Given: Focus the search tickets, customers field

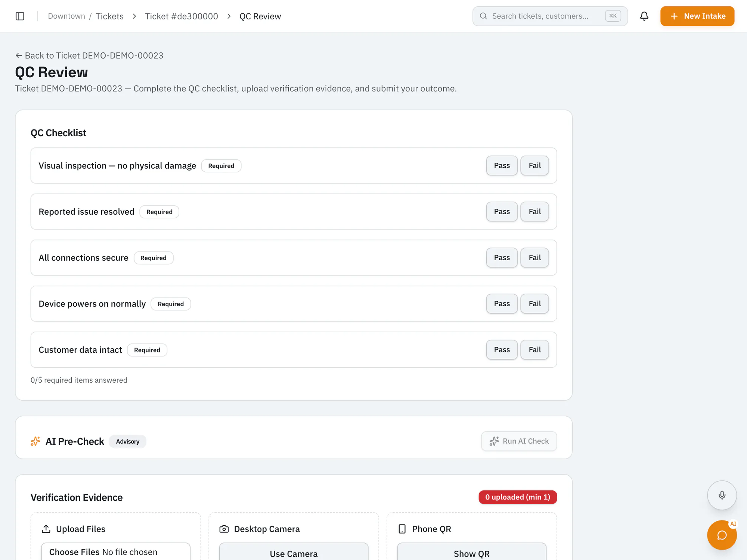Looking at the screenshot, I should click(x=550, y=16).
